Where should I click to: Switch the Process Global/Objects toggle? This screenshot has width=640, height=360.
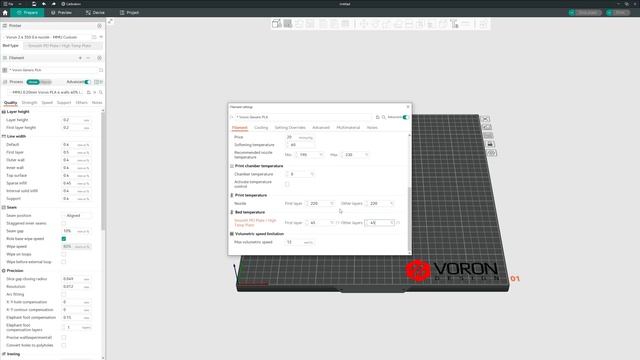pos(39,82)
